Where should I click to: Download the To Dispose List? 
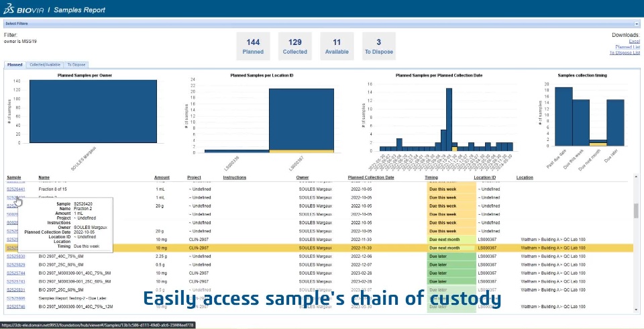pyautogui.click(x=625, y=52)
